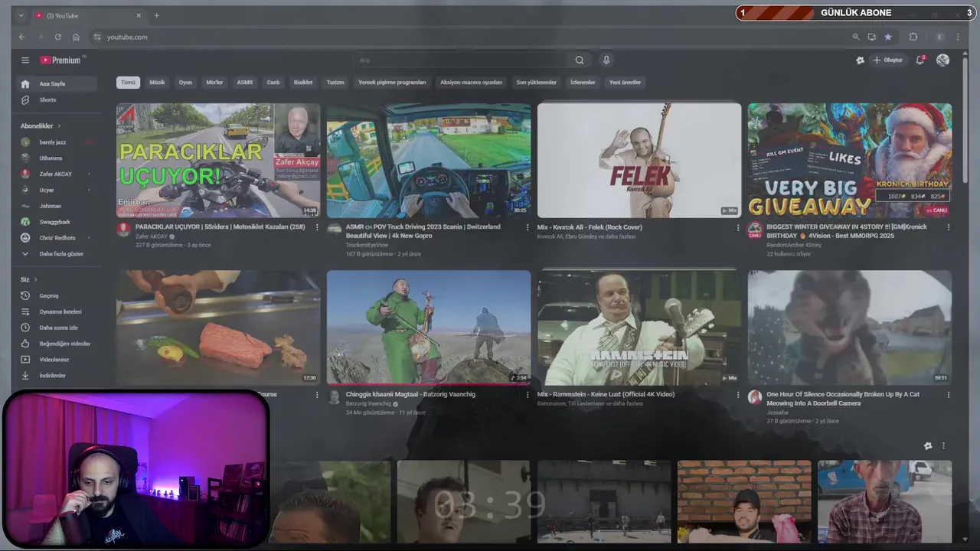Play the cat doorbell camera thumbnail
Screen dimensions: 980x551
850,328
